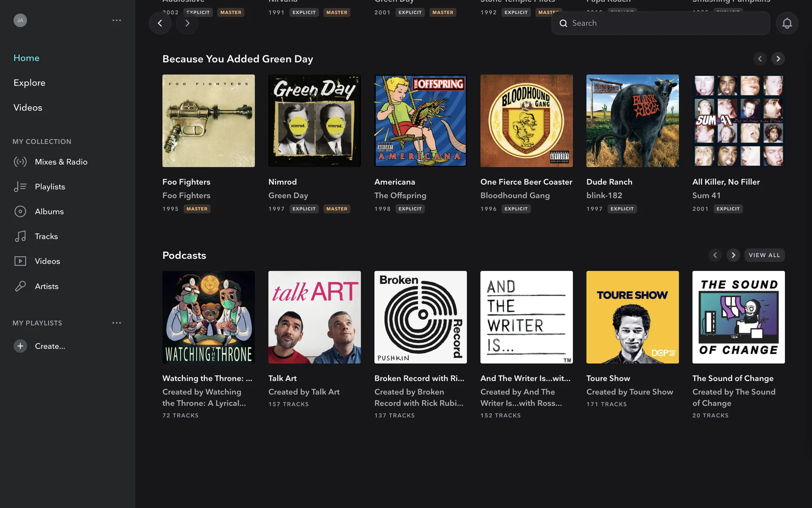The image size is (812, 508).
Task: Open Videos under My Collection
Action: click(x=47, y=261)
